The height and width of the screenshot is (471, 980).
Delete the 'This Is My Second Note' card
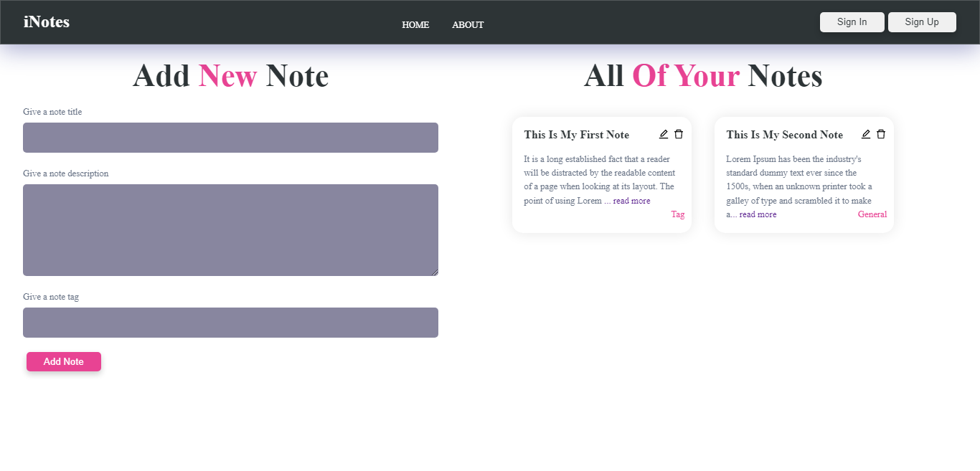coord(881,134)
